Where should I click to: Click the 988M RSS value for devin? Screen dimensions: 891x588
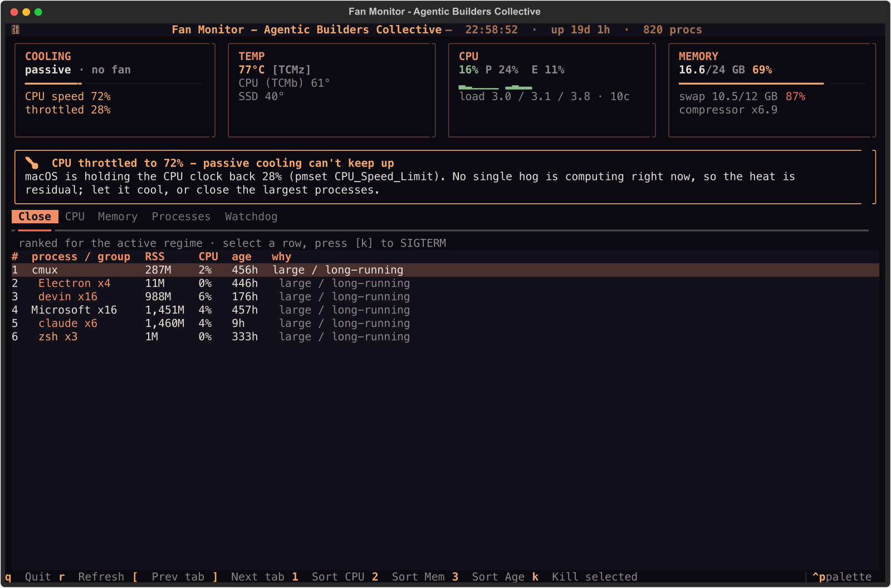(158, 297)
